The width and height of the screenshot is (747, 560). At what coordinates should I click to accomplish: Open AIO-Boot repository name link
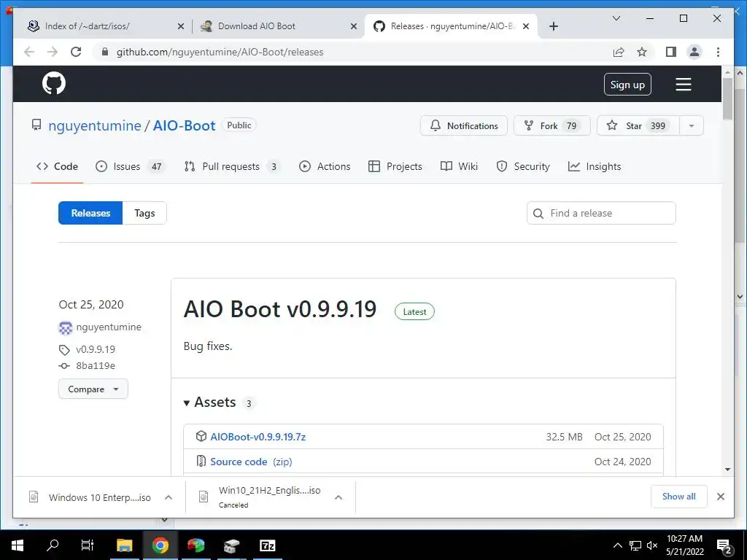[x=184, y=125]
